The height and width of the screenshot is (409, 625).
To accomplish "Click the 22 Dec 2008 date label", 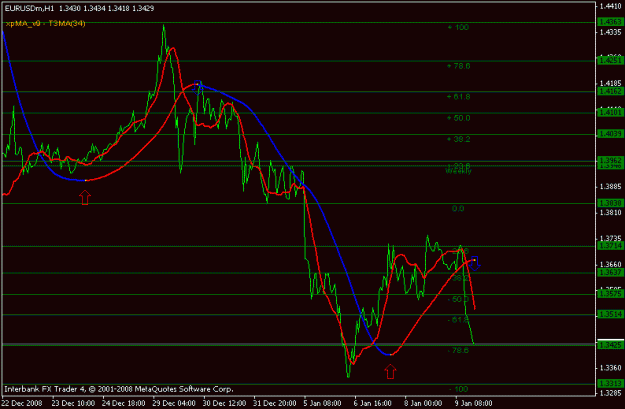I will point(22,403).
